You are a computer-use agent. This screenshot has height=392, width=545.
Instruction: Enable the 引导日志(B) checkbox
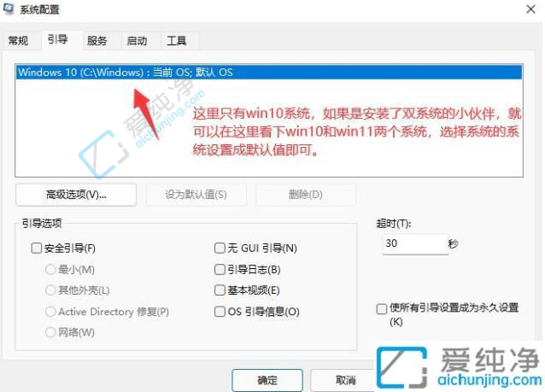click(220, 269)
